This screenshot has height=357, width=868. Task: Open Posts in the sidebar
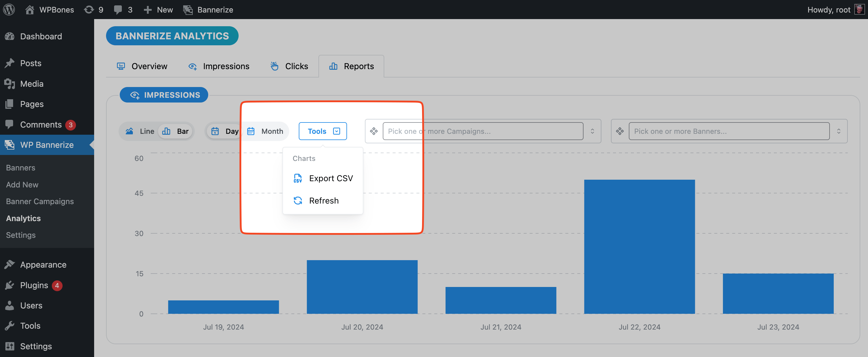coord(47,63)
